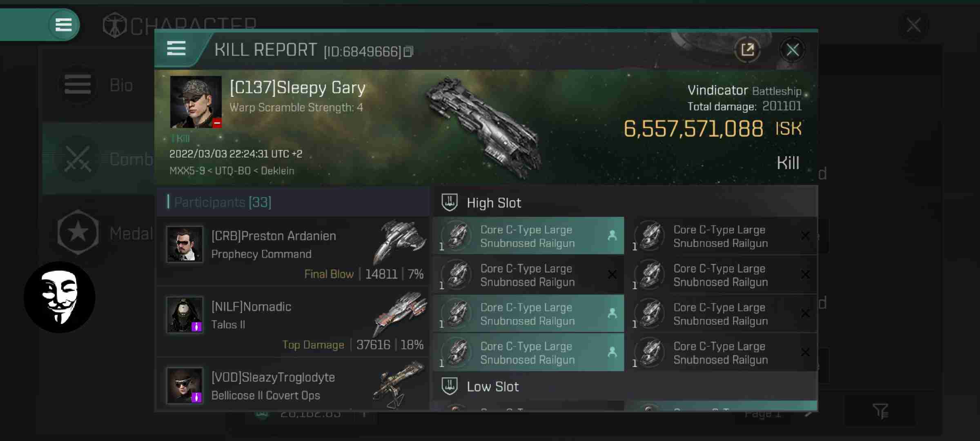Click the kill report menu icon
980x441 pixels.
pos(177,50)
